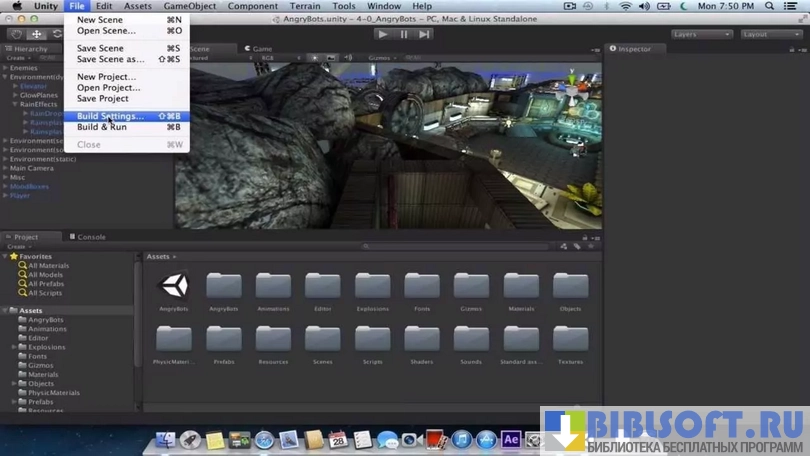Select Main Camera in the Hierarchy

(x=32, y=168)
